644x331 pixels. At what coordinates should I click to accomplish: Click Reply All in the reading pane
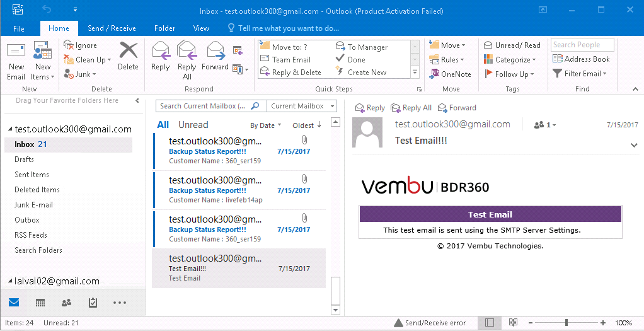pos(411,108)
